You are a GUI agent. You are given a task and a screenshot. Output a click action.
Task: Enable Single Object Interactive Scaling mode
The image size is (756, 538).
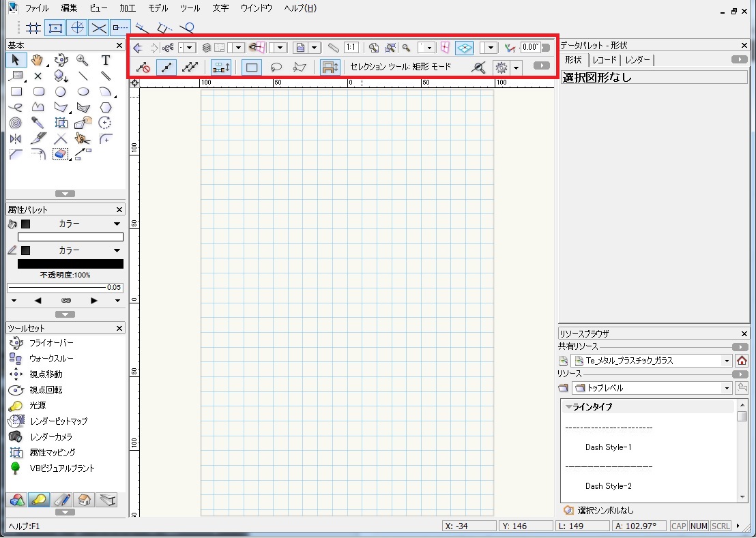[x=166, y=68]
